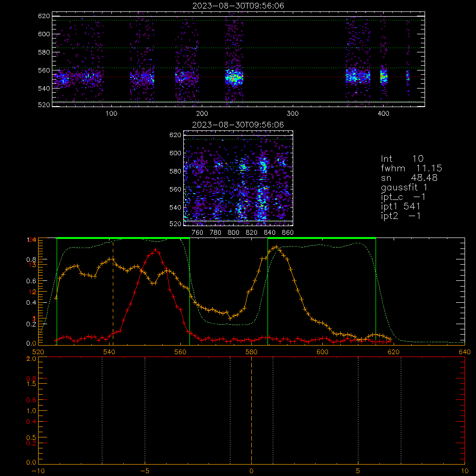Click the bright blob near x=400 in the top plot
Screen dimensions: 476x476
[384, 77]
